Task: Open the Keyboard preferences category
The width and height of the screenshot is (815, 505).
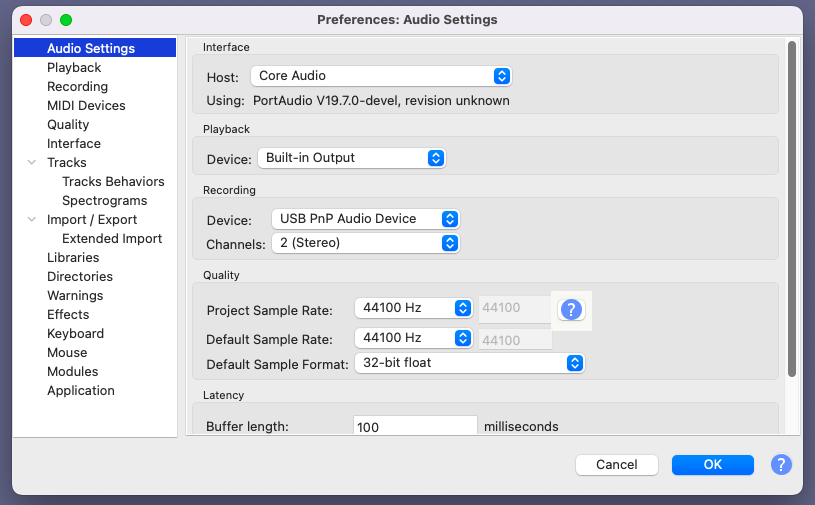Action: click(75, 334)
